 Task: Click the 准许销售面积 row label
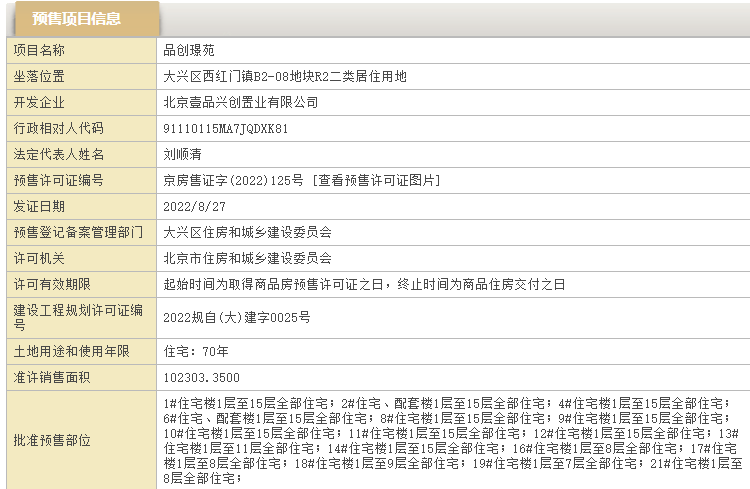[52, 377]
